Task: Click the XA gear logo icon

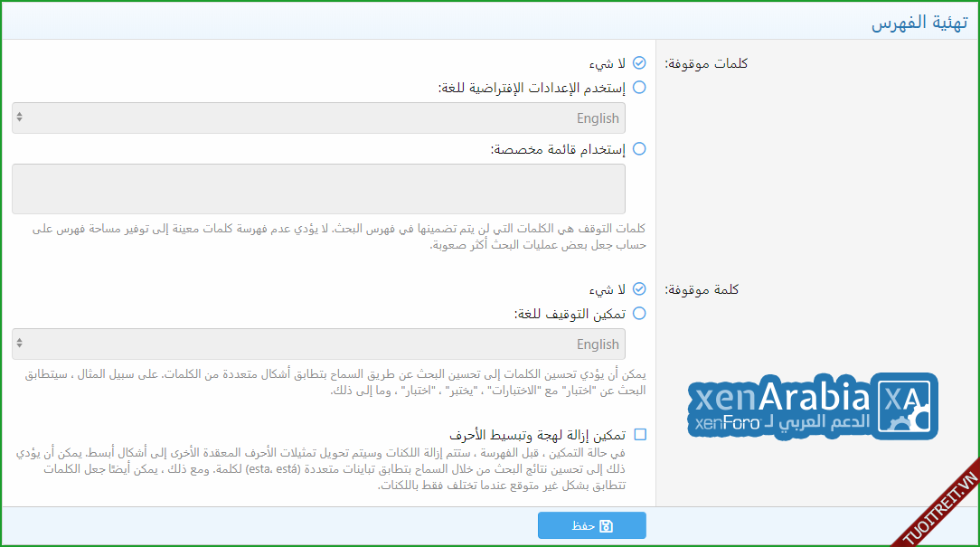Action: (907, 406)
